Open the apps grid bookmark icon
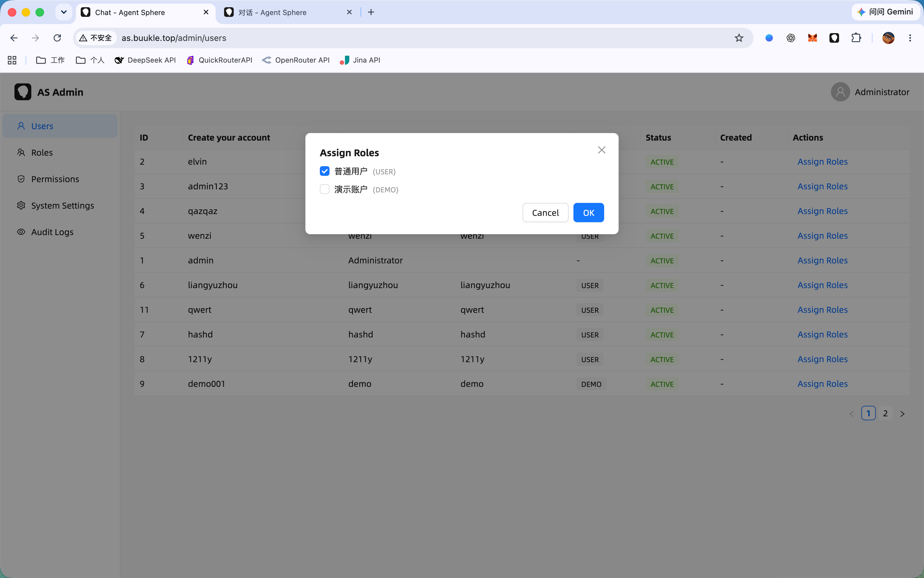The image size is (924, 578). point(12,60)
